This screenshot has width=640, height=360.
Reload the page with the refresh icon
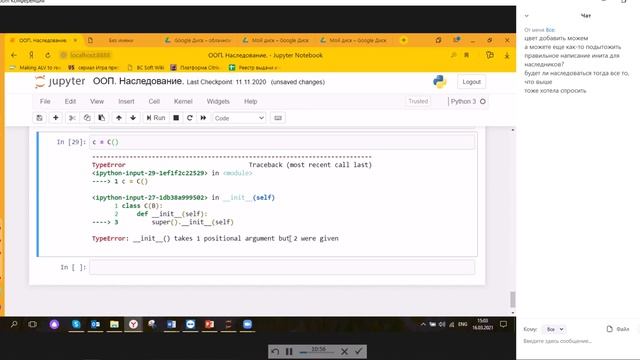click(48, 55)
